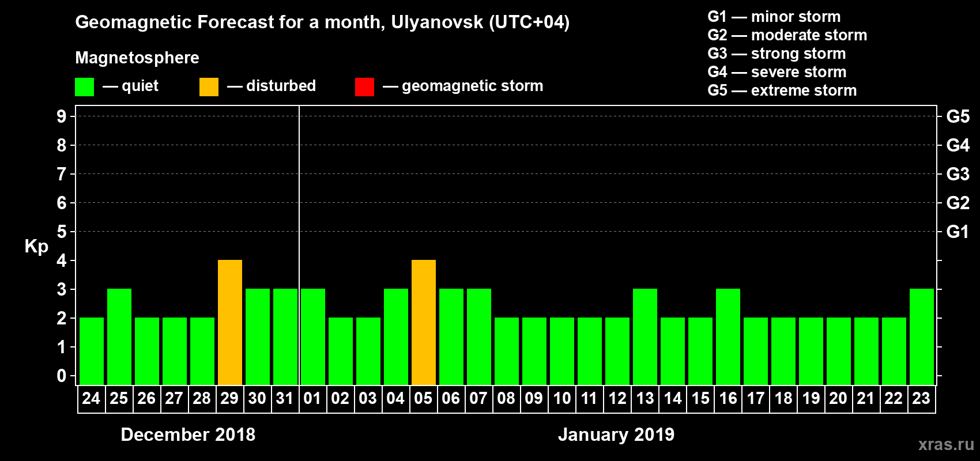Click the date label 10 on the axis

[561, 399]
